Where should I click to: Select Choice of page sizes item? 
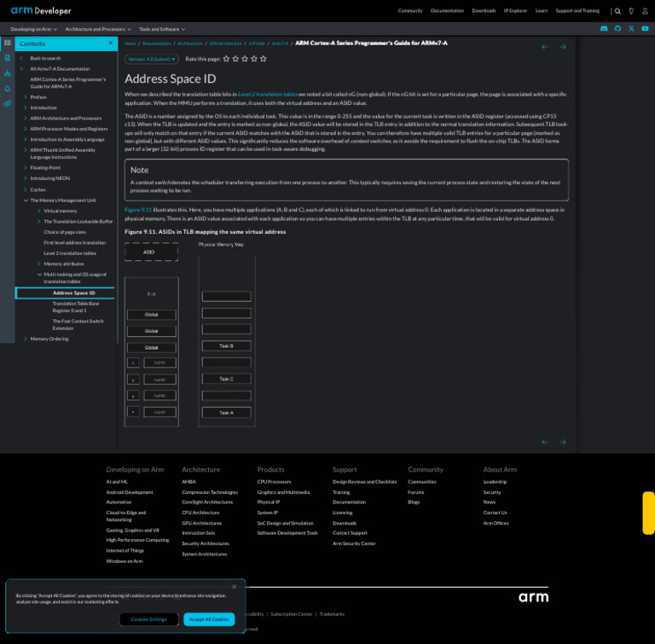pos(65,232)
